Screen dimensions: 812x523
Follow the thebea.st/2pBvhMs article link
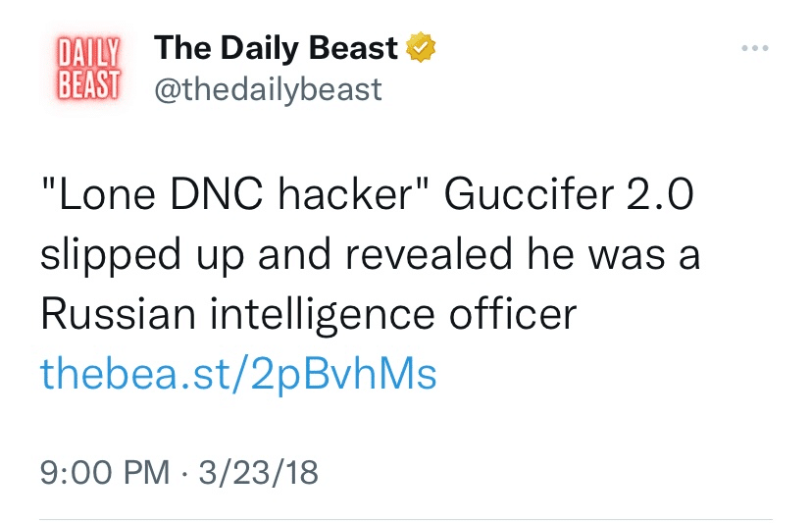(238, 374)
